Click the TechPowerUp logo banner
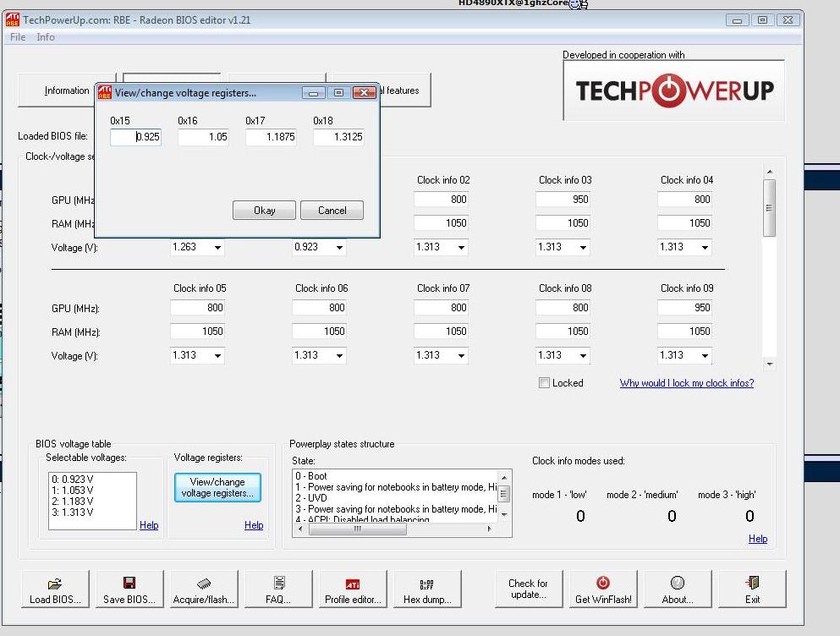 tap(674, 90)
